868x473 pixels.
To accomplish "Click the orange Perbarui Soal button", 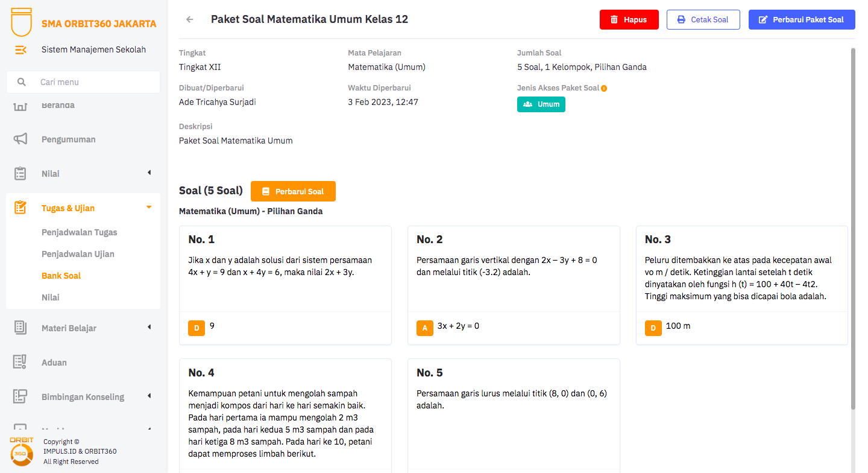I will point(293,192).
